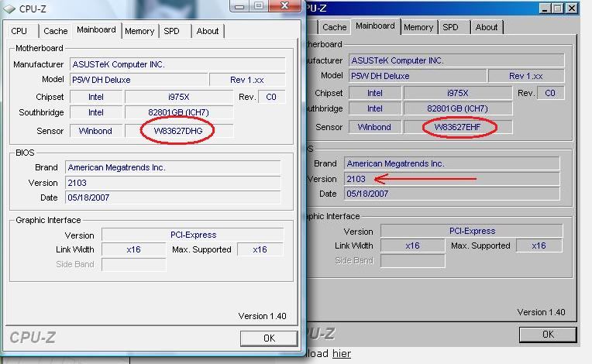
Task: Click OK button in left CPU-Z window
Action: (x=269, y=338)
